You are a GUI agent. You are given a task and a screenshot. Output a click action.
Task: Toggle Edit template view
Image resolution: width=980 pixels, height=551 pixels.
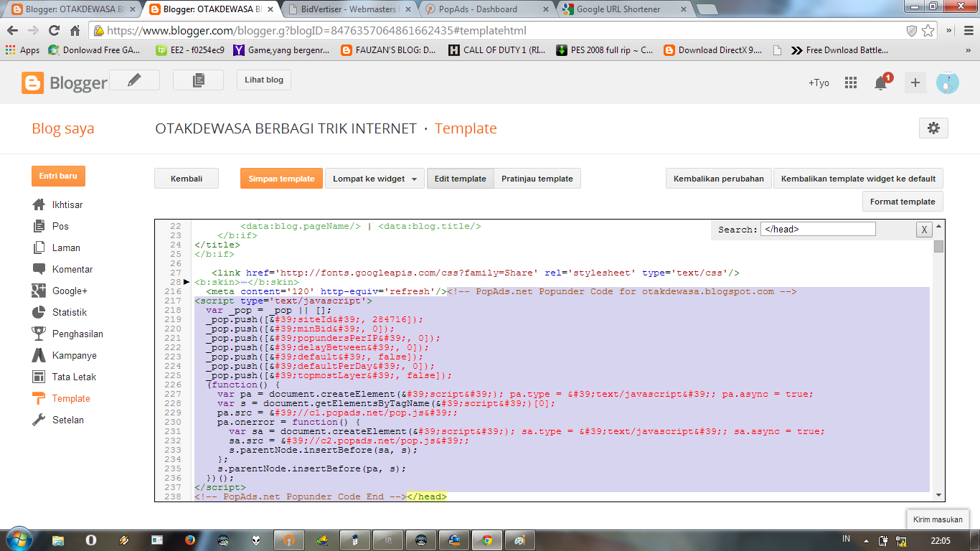coord(460,179)
